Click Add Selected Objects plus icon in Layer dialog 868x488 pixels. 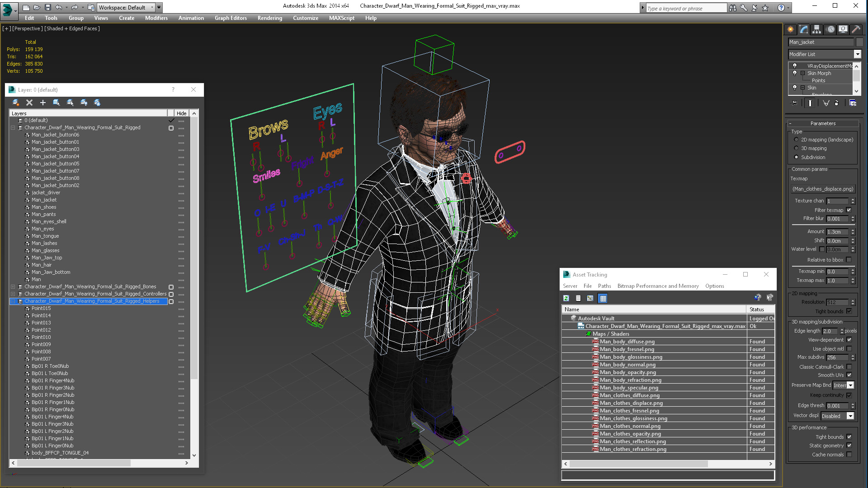click(43, 103)
